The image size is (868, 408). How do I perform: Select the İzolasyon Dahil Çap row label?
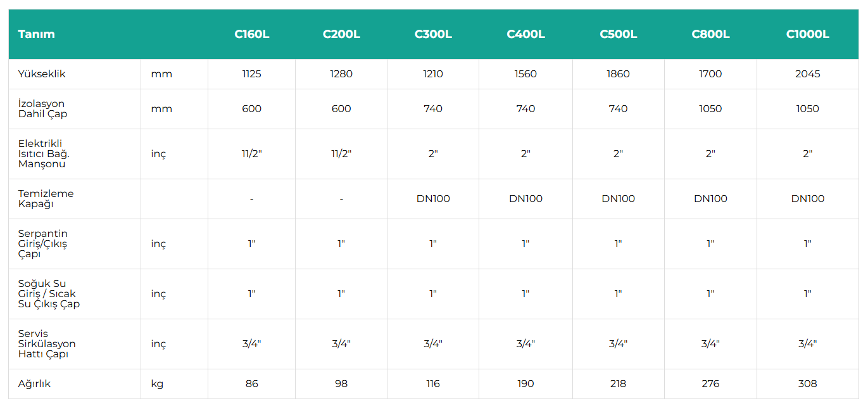(42, 109)
